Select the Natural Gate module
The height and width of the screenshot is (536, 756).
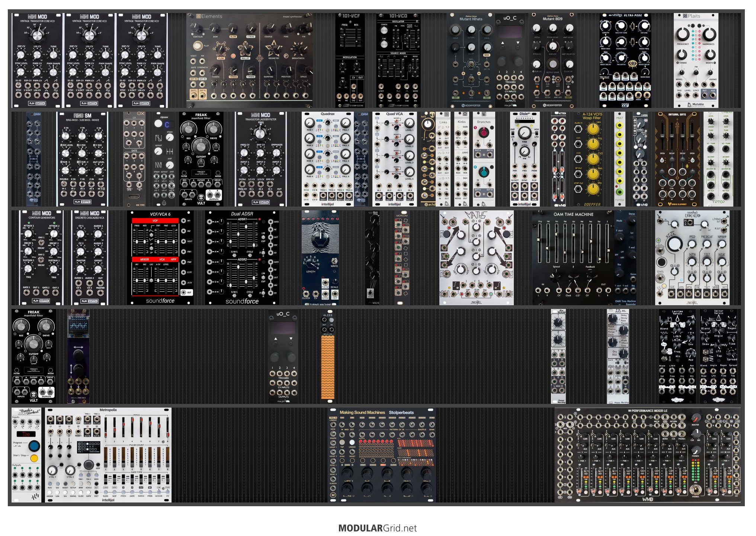tap(677, 159)
